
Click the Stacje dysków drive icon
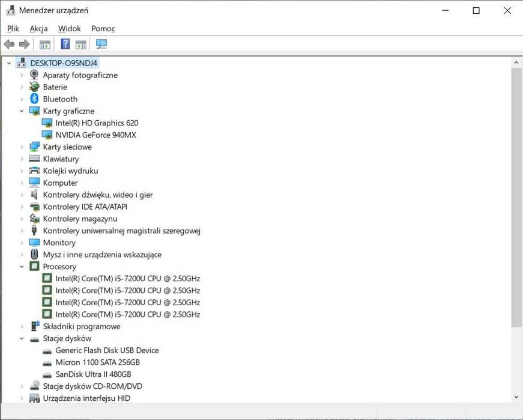(x=34, y=339)
